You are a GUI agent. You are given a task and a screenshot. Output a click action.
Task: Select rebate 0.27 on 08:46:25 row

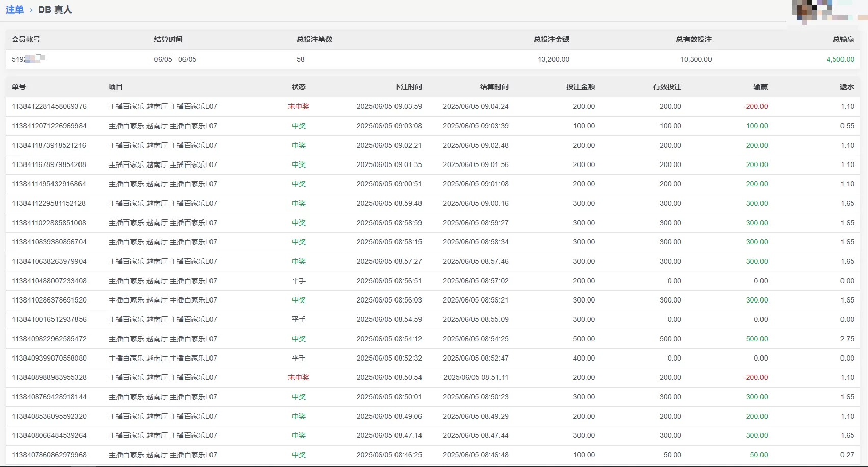(x=847, y=455)
